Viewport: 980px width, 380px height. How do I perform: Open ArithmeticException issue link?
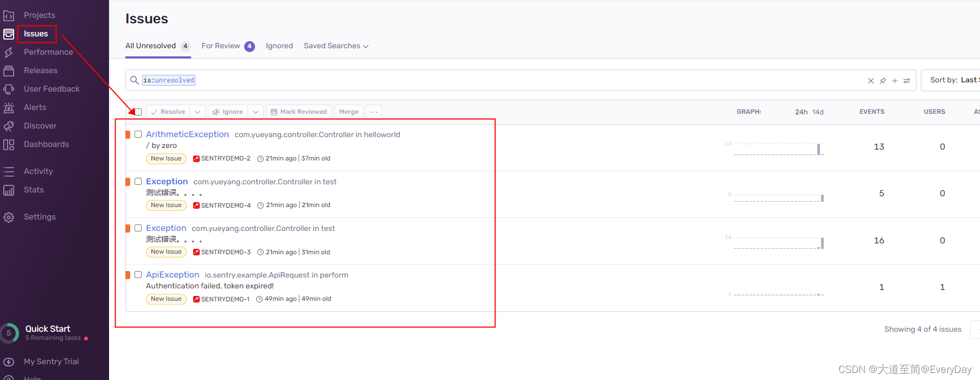(187, 134)
